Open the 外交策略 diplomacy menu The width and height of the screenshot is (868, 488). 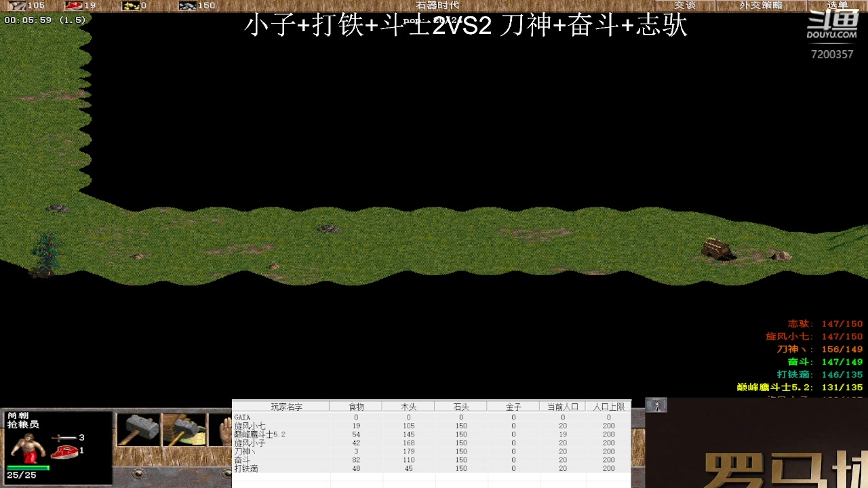[x=761, y=5]
